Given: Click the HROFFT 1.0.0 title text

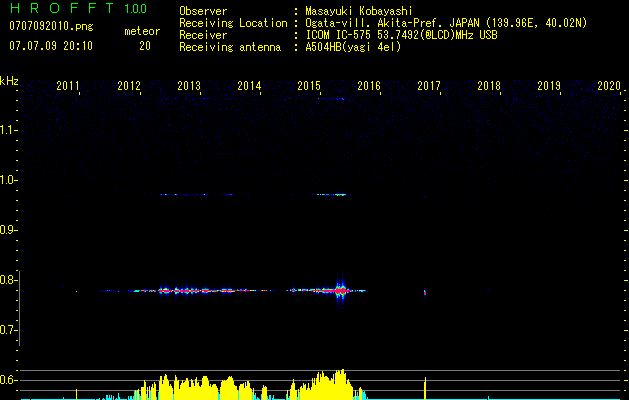Looking at the screenshot, I should [79, 8].
